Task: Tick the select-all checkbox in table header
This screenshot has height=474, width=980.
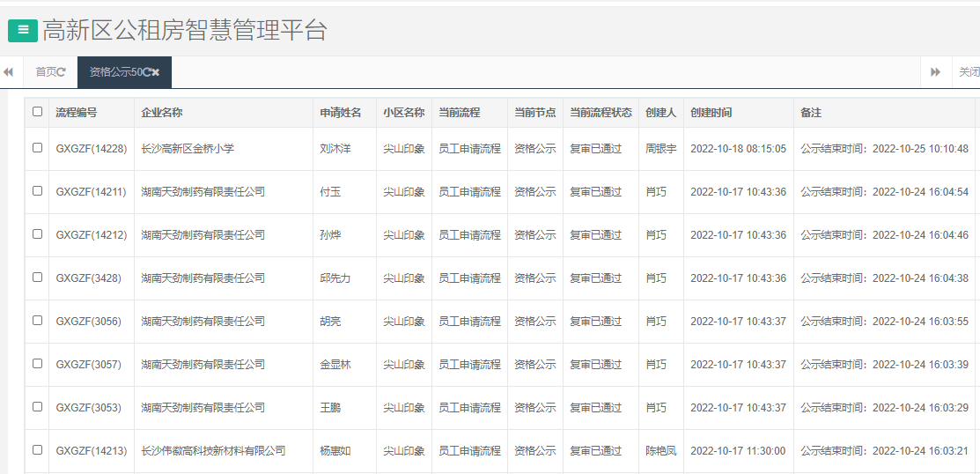Action: point(37,112)
